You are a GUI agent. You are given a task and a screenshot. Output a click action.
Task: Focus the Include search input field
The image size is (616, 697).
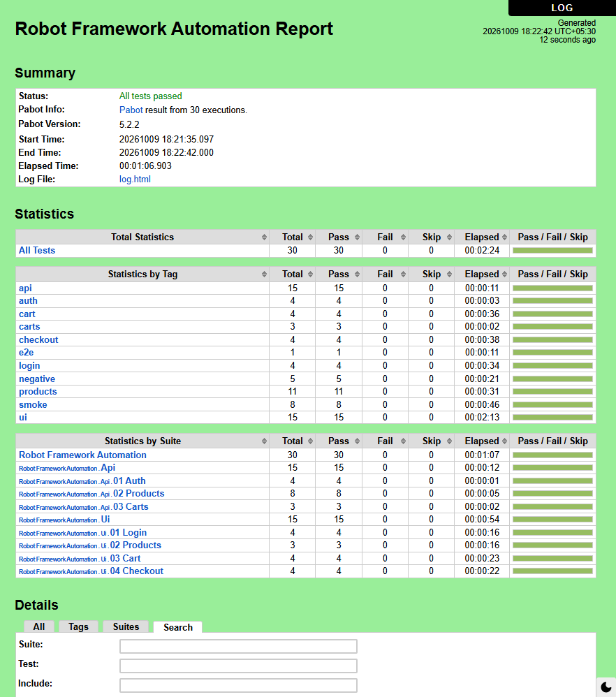[238, 685]
